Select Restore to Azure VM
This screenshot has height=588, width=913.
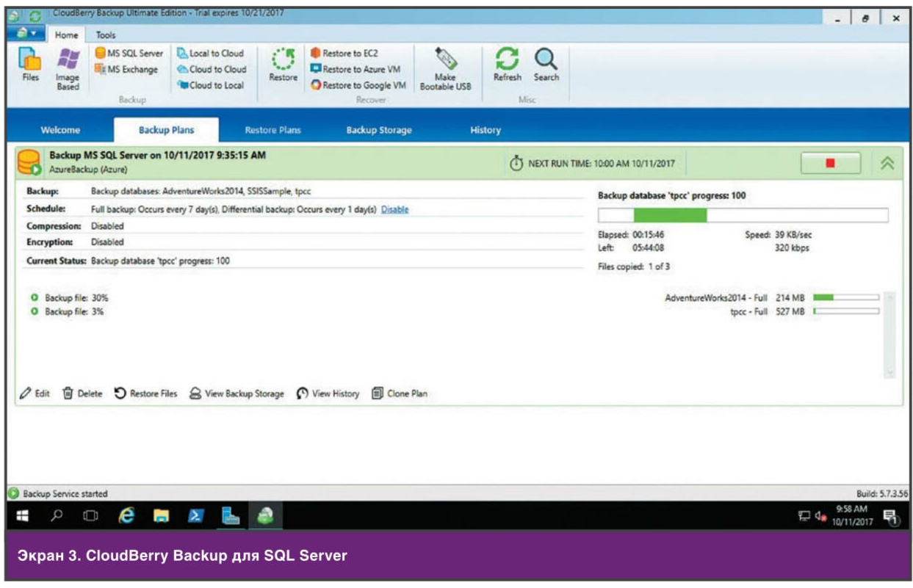coord(355,69)
